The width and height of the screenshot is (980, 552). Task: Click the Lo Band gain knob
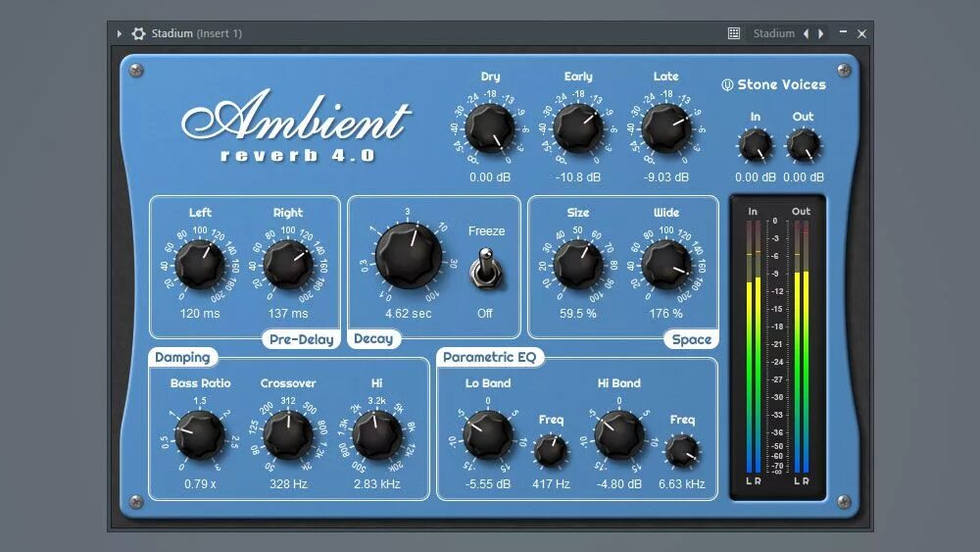[x=487, y=435]
